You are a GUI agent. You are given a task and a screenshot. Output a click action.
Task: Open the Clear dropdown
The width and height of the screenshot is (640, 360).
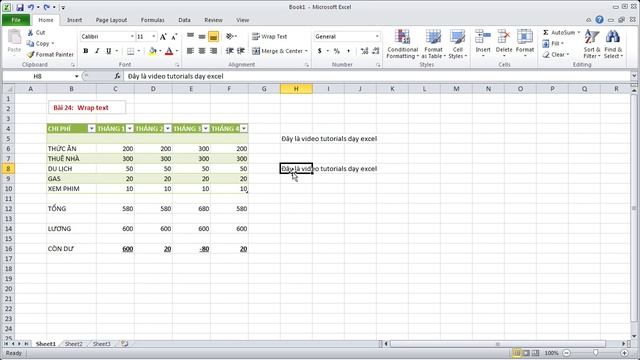coord(556,55)
